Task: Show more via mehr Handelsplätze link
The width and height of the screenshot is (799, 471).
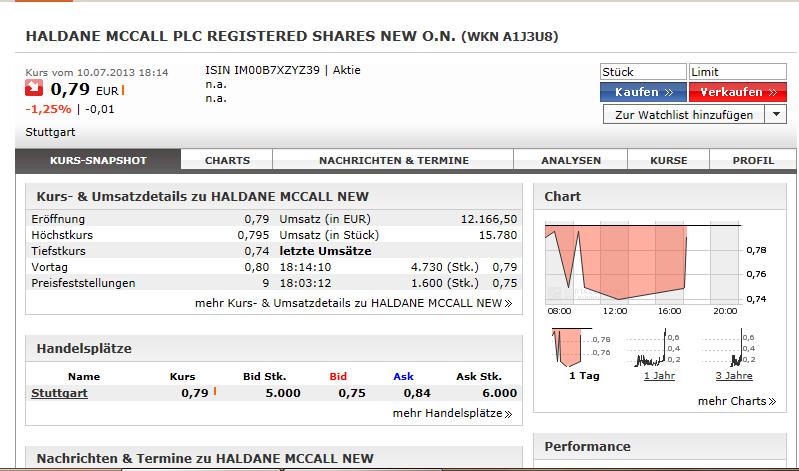Action: click(x=452, y=413)
